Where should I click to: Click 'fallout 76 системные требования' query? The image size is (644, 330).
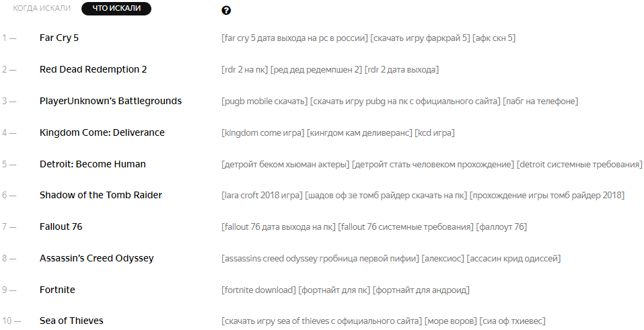406,227
